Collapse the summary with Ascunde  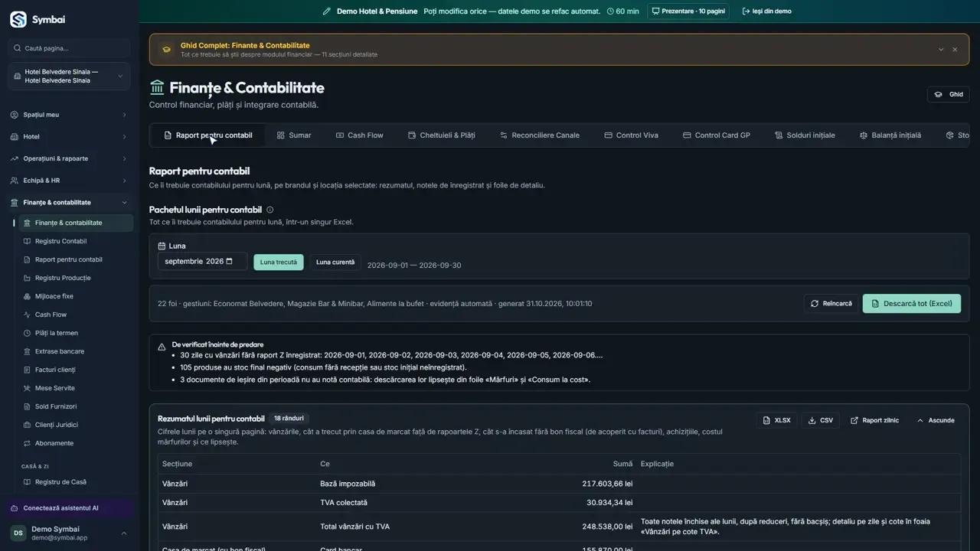point(936,420)
